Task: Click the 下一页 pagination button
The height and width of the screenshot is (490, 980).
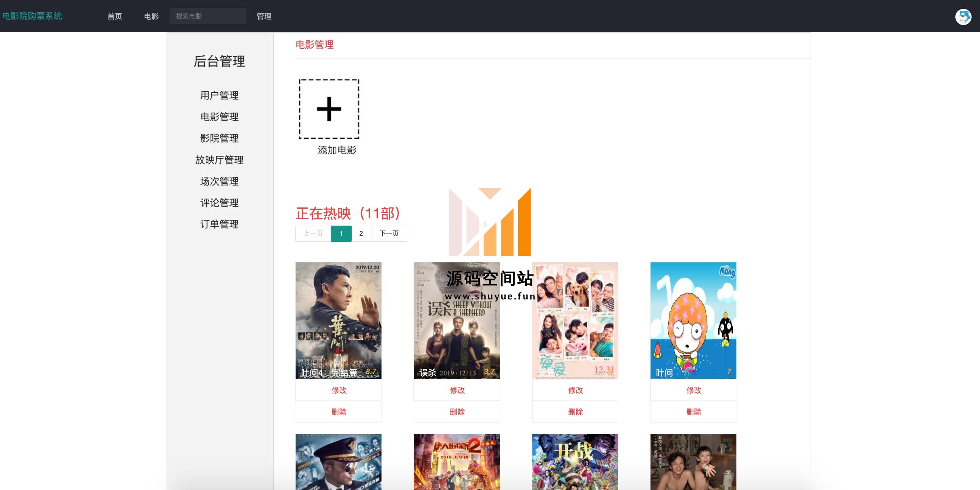Action: click(x=389, y=233)
